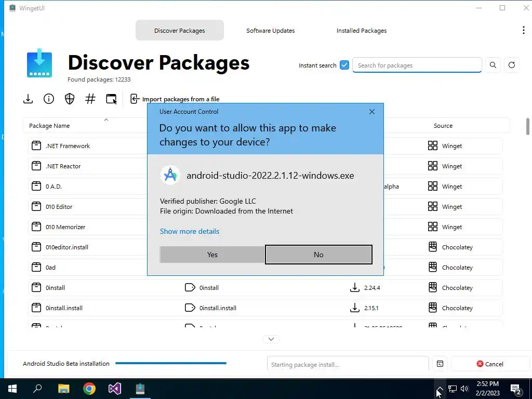Screen dimensions: 532x399
Task: Click the Starting package install status field
Action: (x=348, y=364)
